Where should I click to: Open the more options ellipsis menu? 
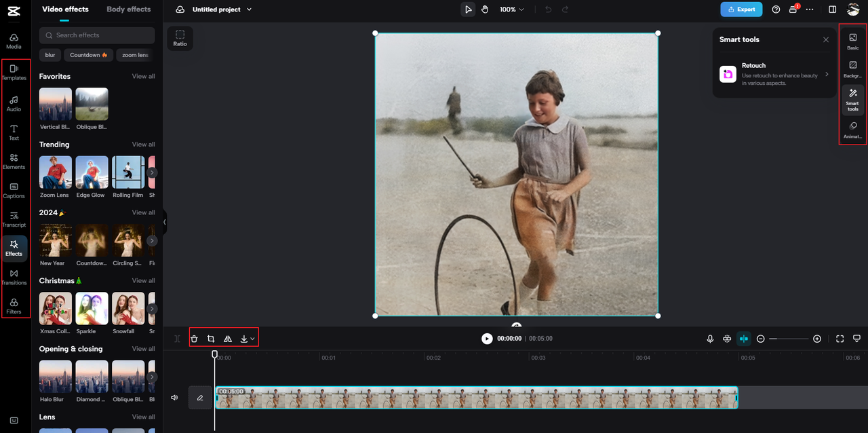coord(809,10)
